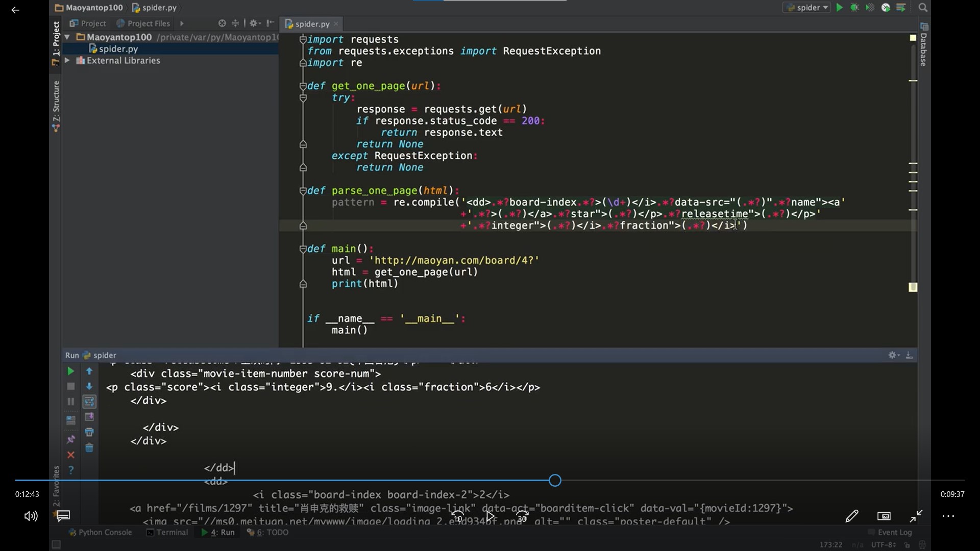Mute the video with the volume icon
980x551 pixels.
tap(31, 516)
